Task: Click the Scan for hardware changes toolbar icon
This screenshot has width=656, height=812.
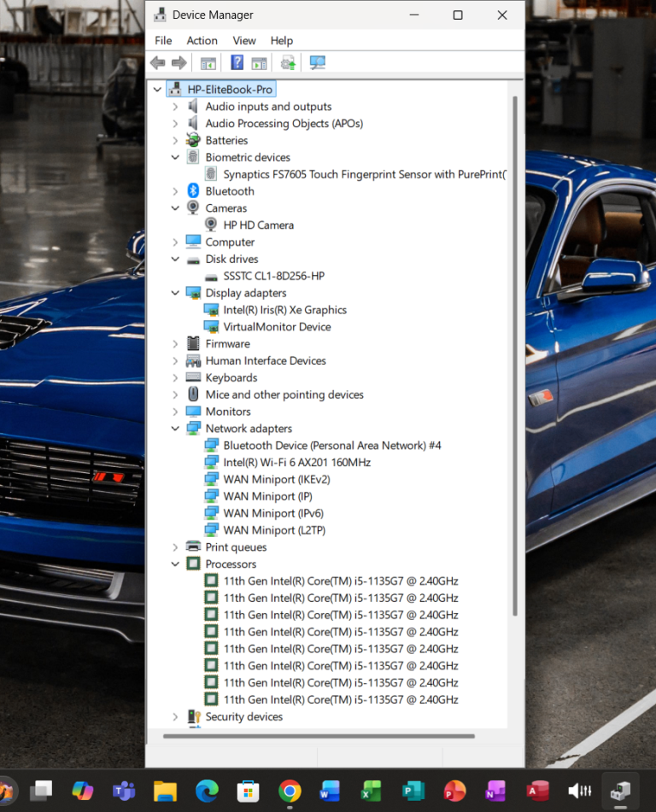Action: tap(318, 62)
